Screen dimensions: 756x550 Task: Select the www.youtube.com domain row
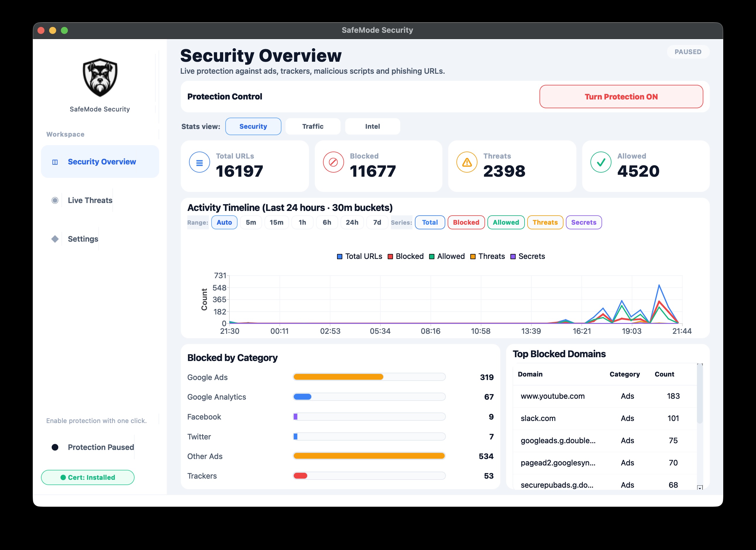[605, 396]
